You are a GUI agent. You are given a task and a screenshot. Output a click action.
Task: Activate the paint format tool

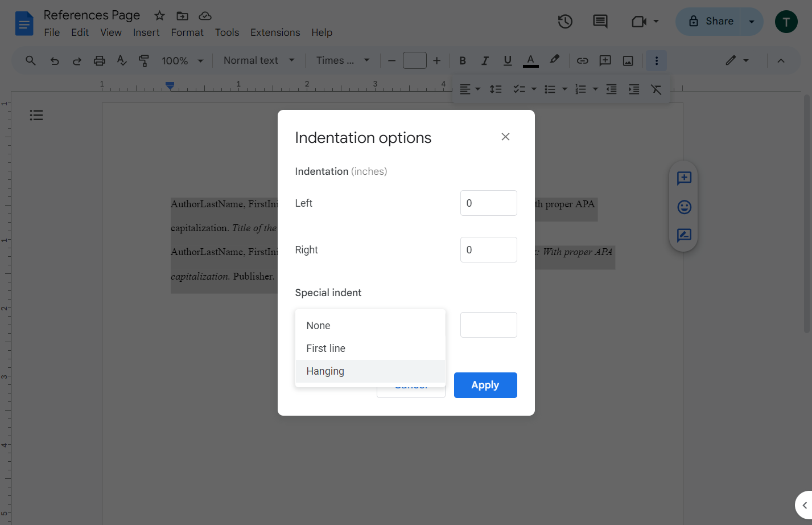pos(144,60)
